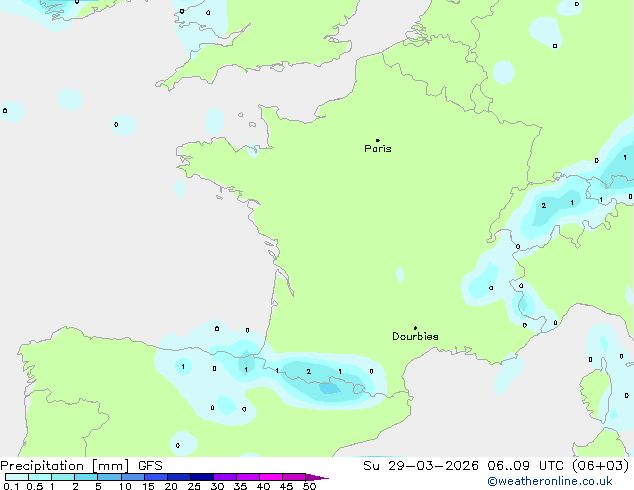Viewport: 634px width, 490px height.
Task: Click the '10' legend scale label
Action: coord(125,486)
